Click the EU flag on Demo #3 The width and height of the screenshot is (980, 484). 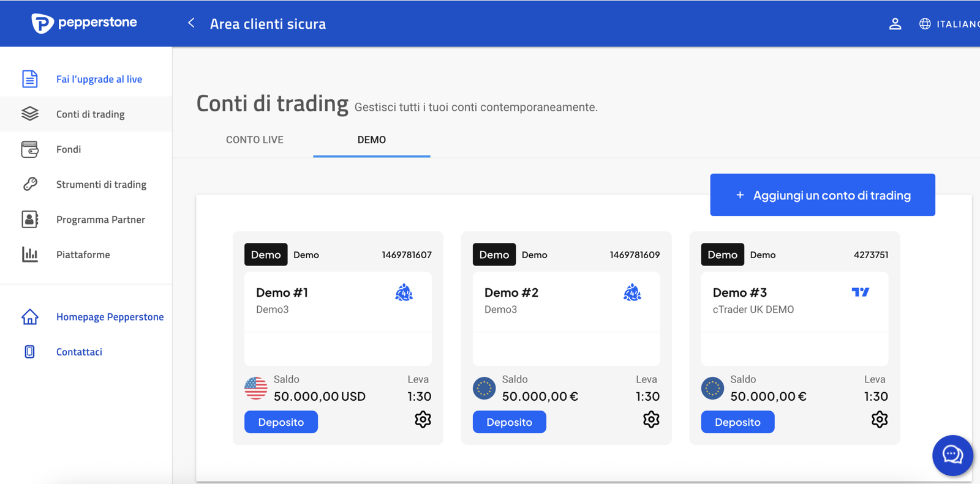tap(712, 388)
